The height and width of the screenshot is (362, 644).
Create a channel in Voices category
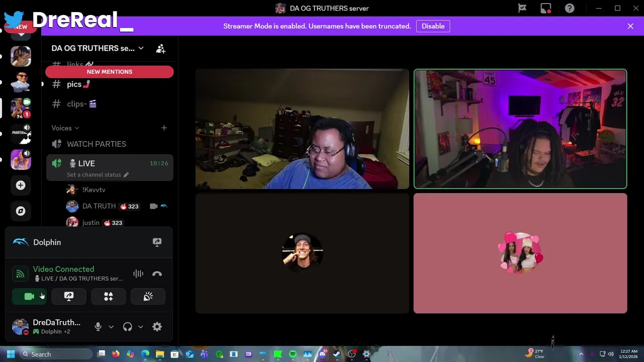point(164,128)
